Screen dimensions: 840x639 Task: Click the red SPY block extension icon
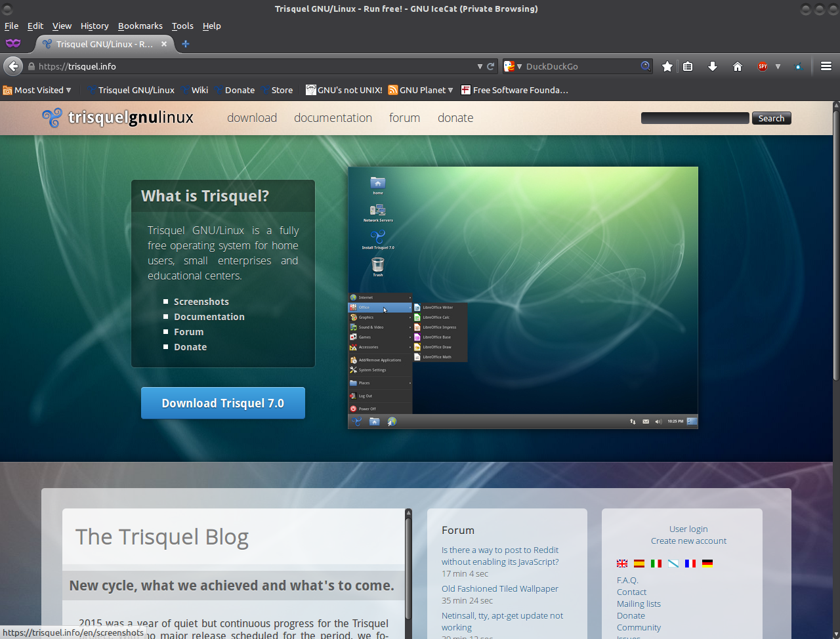(x=763, y=66)
